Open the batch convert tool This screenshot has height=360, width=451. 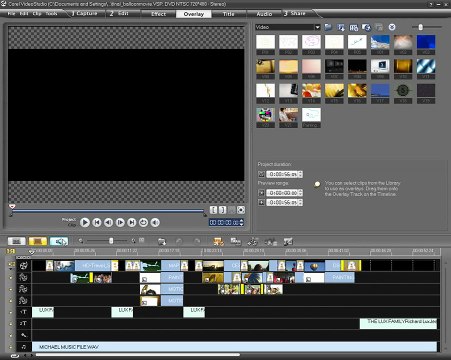pyautogui.click(x=236, y=241)
